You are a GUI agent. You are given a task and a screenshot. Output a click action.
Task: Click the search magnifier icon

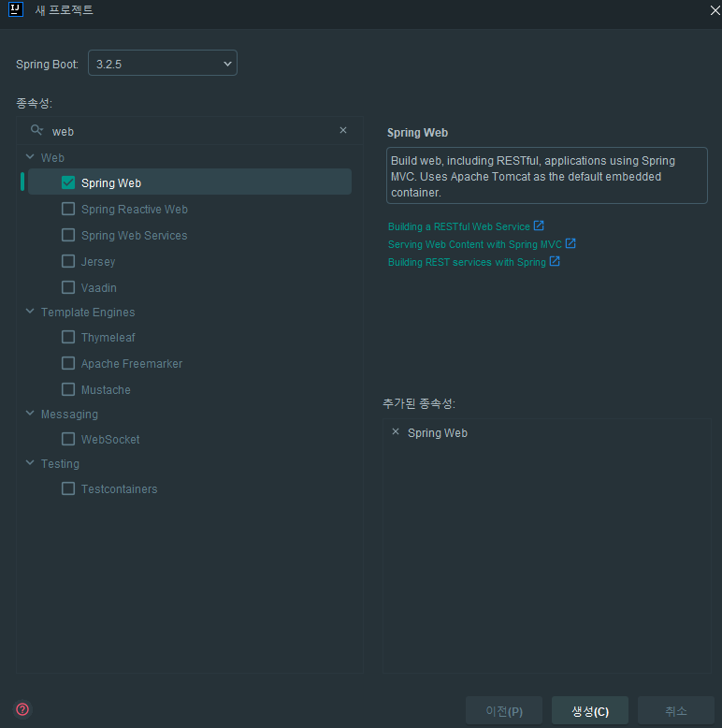[x=36, y=130]
